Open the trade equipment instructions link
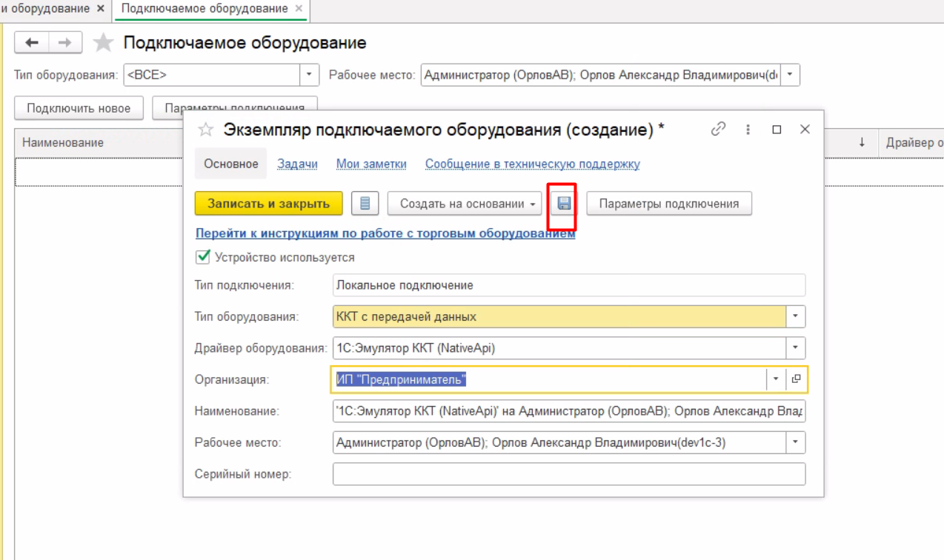Viewport: 944px width, 560px height. pyautogui.click(x=385, y=233)
